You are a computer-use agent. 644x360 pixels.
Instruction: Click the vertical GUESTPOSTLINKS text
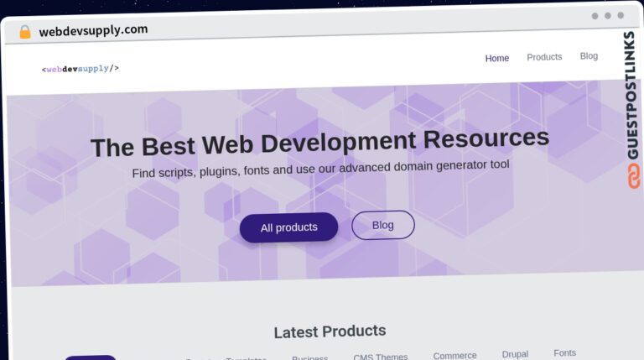[631, 95]
